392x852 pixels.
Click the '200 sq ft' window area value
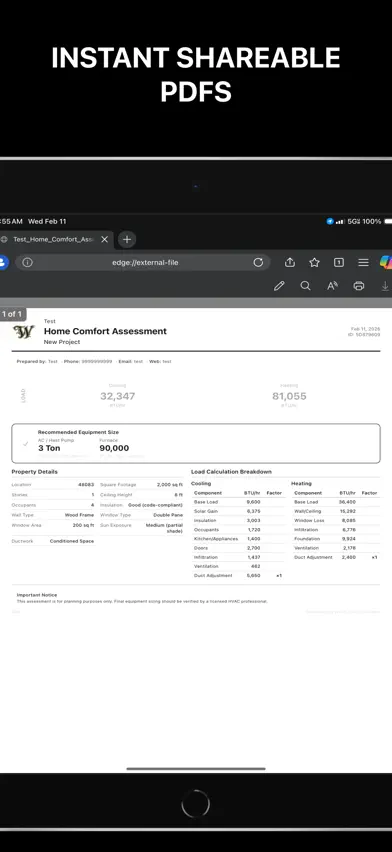(83, 525)
